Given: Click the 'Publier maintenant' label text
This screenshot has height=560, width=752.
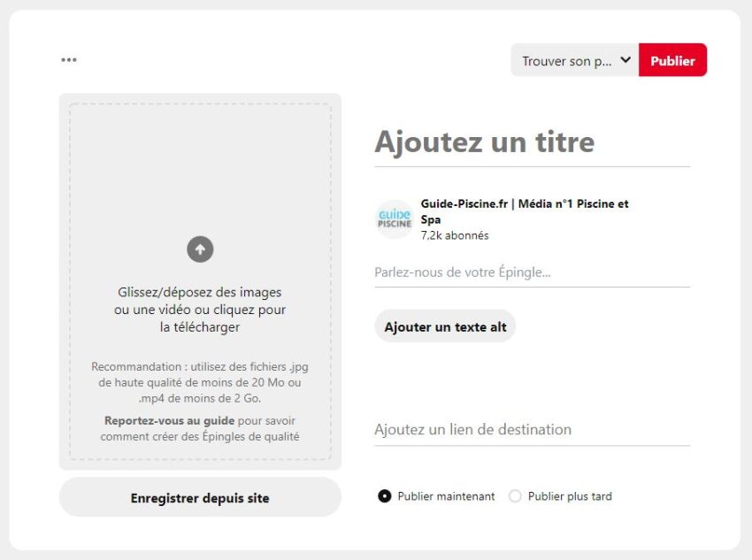Looking at the screenshot, I should 446,496.
